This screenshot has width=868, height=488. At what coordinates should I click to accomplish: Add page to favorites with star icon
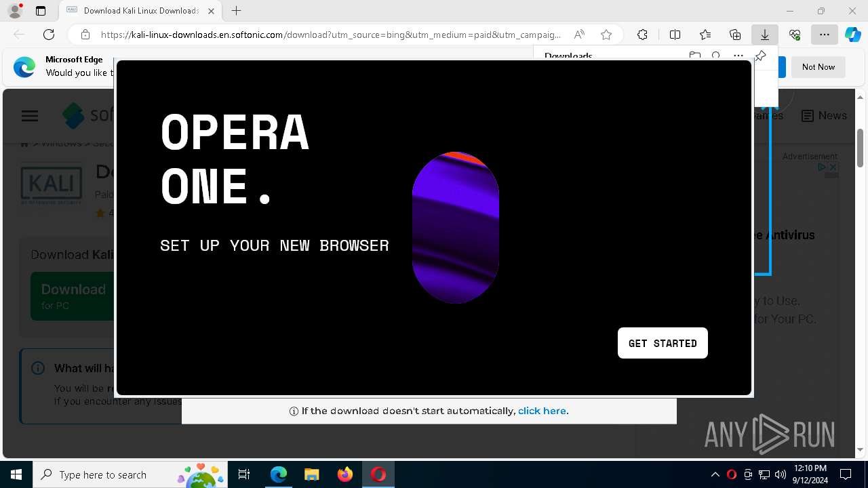pyautogui.click(x=606, y=35)
